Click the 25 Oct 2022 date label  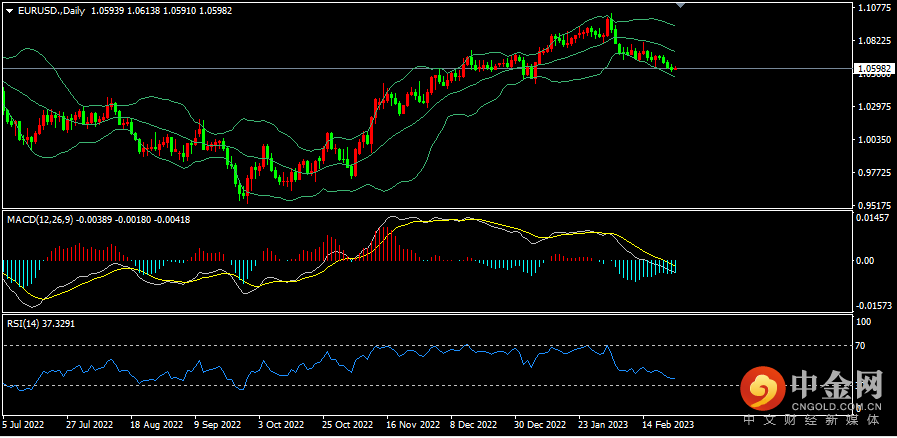pyautogui.click(x=346, y=425)
